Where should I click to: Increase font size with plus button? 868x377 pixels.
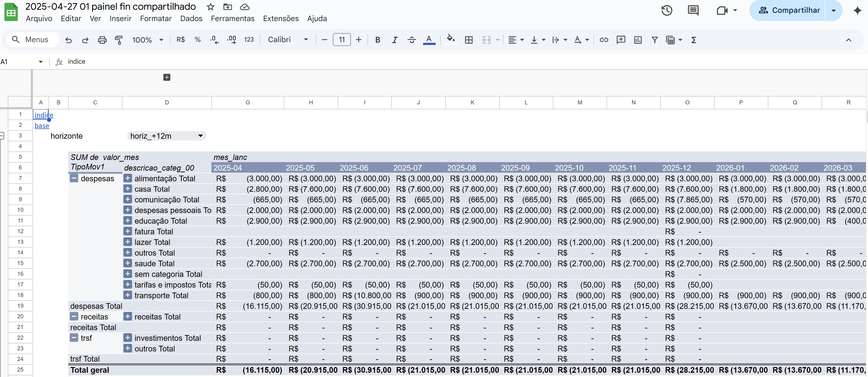click(359, 40)
